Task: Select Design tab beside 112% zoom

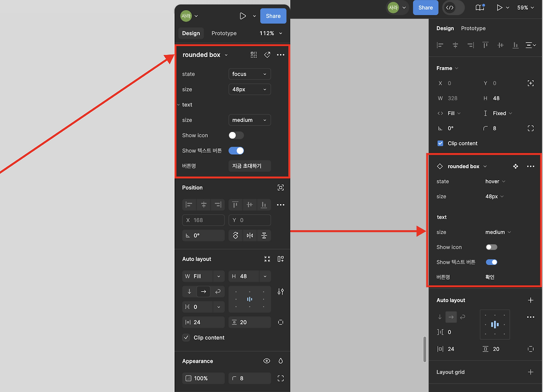Action: click(x=191, y=33)
